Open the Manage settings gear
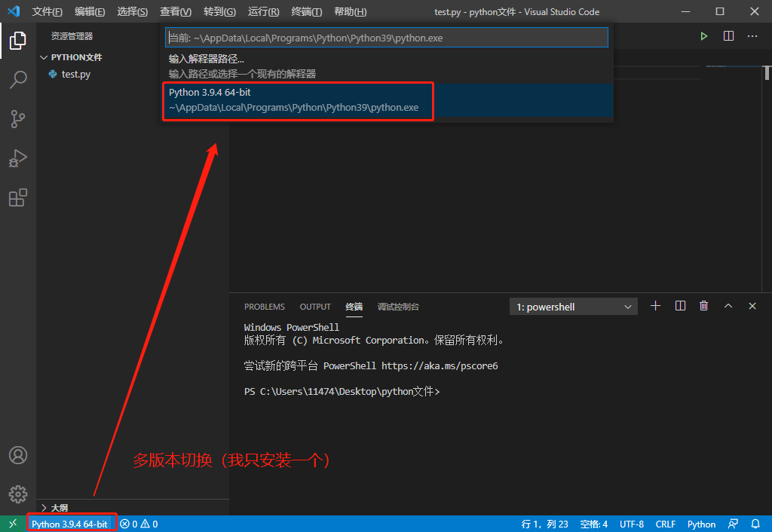Image resolution: width=772 pixels, height=532 pixels. click(18, 494)
